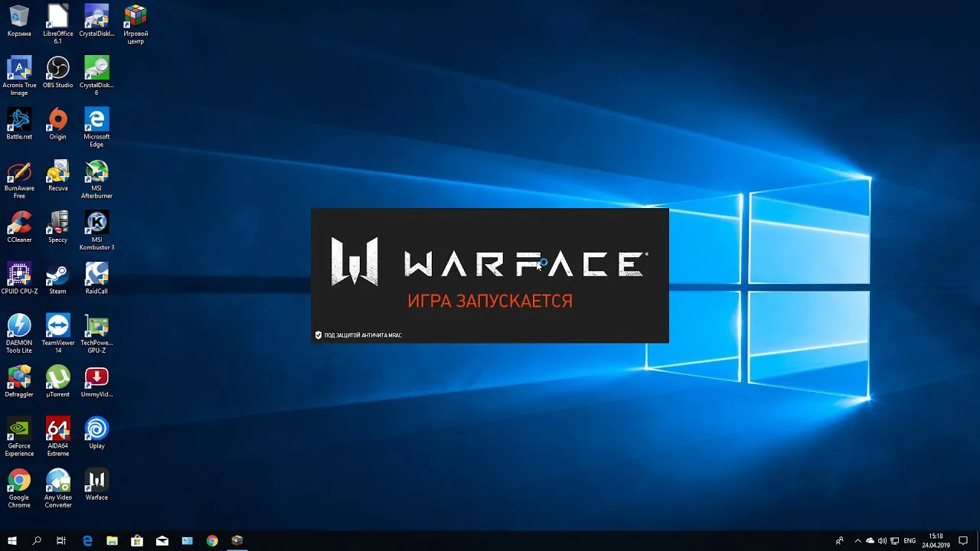
Task: Open network status tray icon
Action: (893, 540)
